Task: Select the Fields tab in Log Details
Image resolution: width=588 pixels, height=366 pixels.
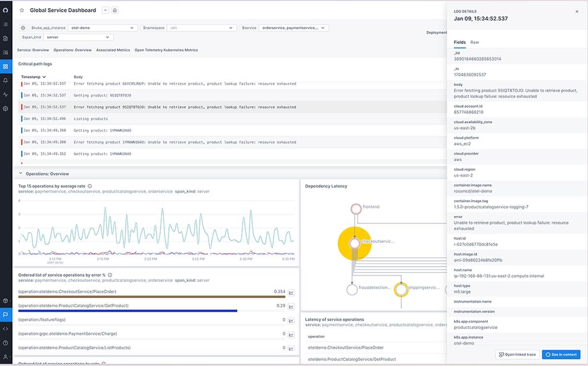Action: (459, 42)
